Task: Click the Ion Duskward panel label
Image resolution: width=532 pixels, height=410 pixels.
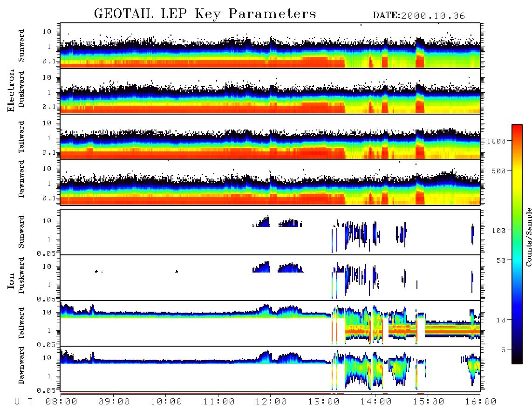Action: tap(21, 275)
